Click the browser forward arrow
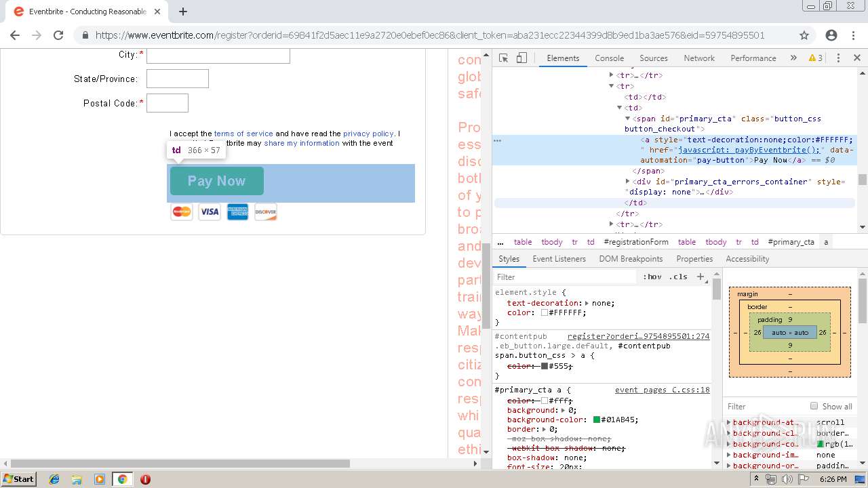Image resolution: width=868 pixels, height=488 pixels. pos(37,35)
